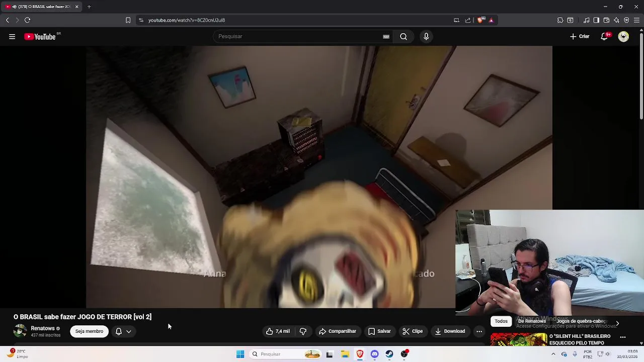Image resolution: width=644 pixels, height=362 pixels.
Task: Toggle the browser sidebar panel
Action: 596,20
